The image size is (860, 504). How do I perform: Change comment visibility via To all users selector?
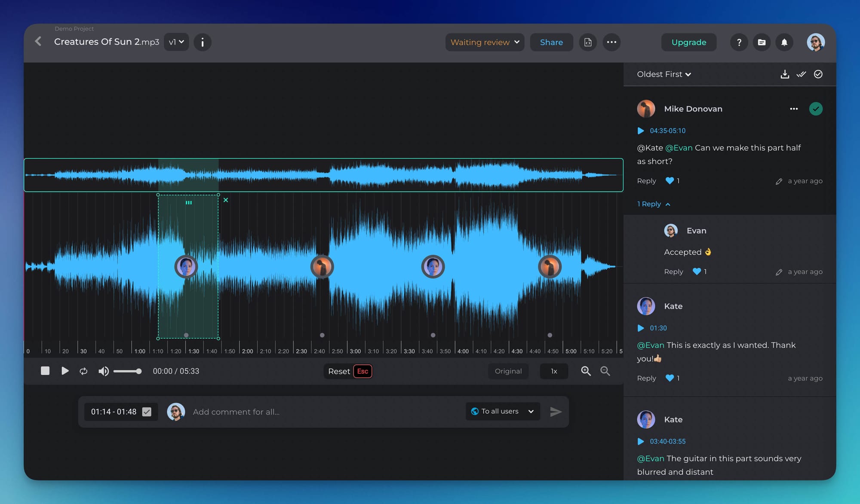tap(502, 411)
